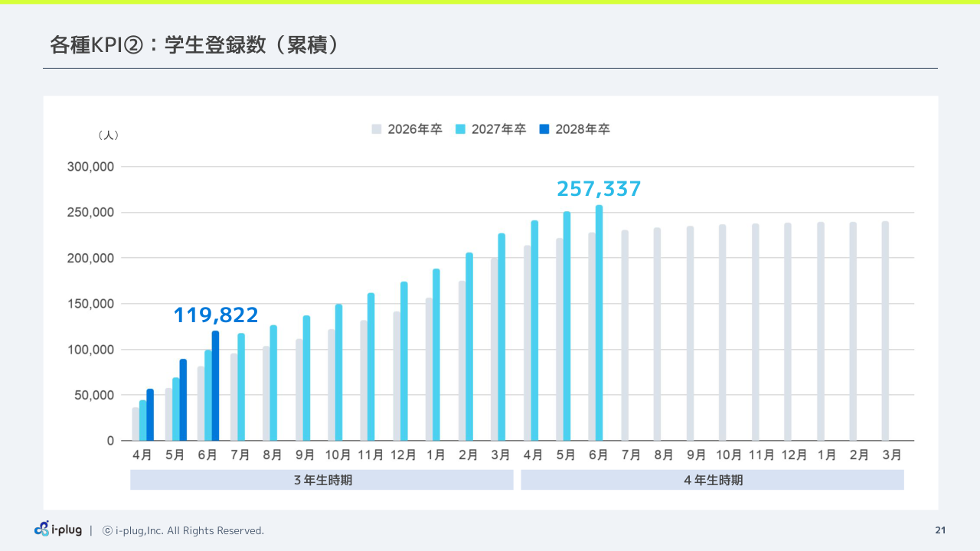Click the 119,822 data label
The image size is (980, 551).
click(x=216, y=315)
